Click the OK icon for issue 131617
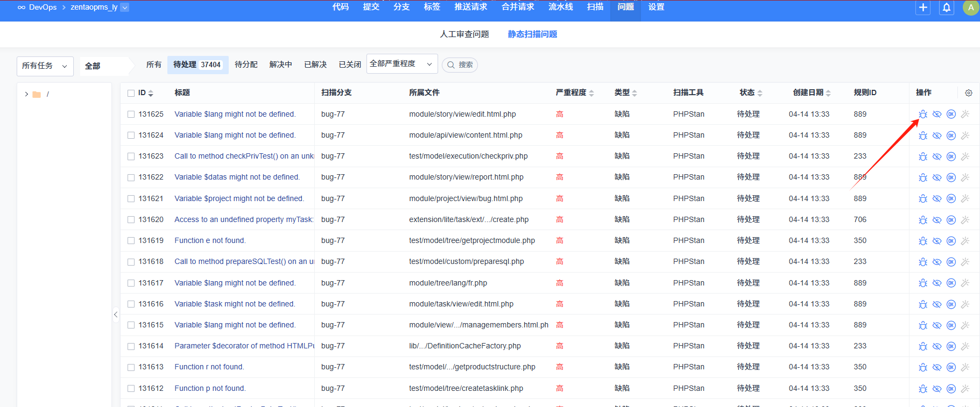The image size is (980, 407). click(x=951, y=283)
